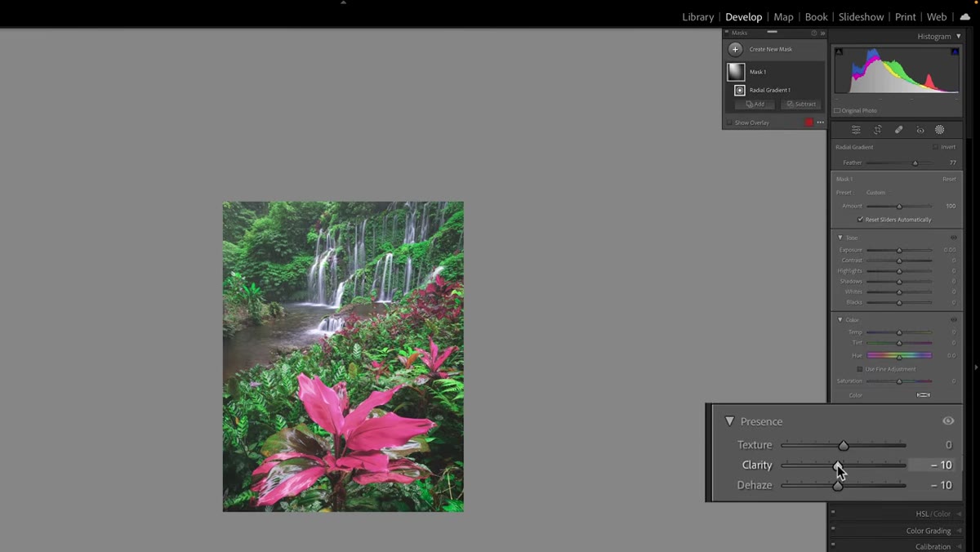
Task: Click the Subtract from mask button
Action: 800,105
